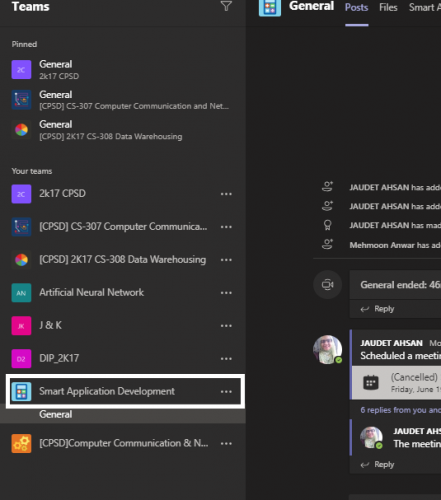Click the 'Pinned' section label
Screen dimensions: 441x500
tap(24, 44)
